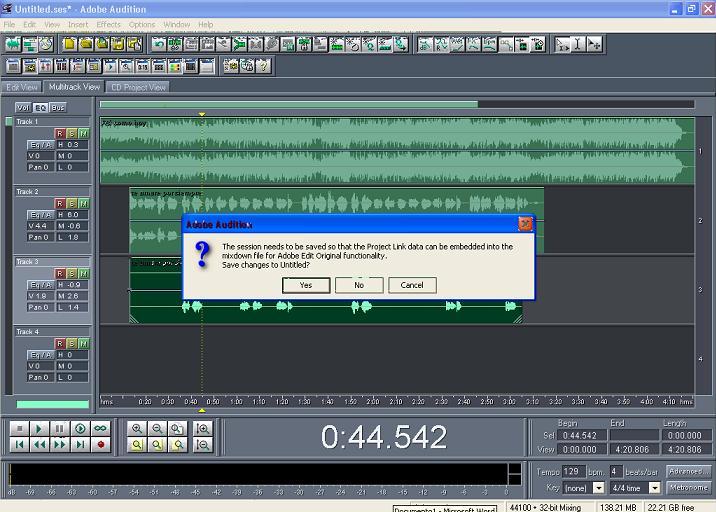Open the Effects menu
This screenshot has width=716, height=512.
point(108,24)
